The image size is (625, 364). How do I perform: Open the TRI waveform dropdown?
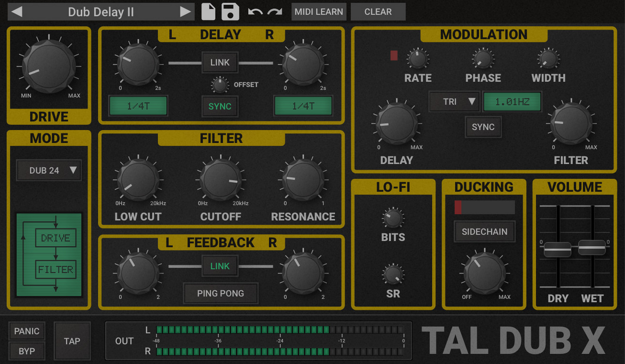454,102
